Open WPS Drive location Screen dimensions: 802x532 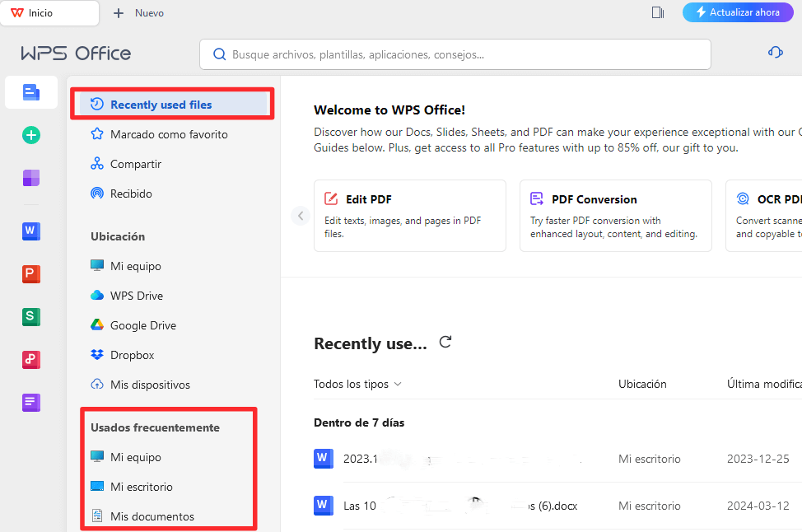126,296
